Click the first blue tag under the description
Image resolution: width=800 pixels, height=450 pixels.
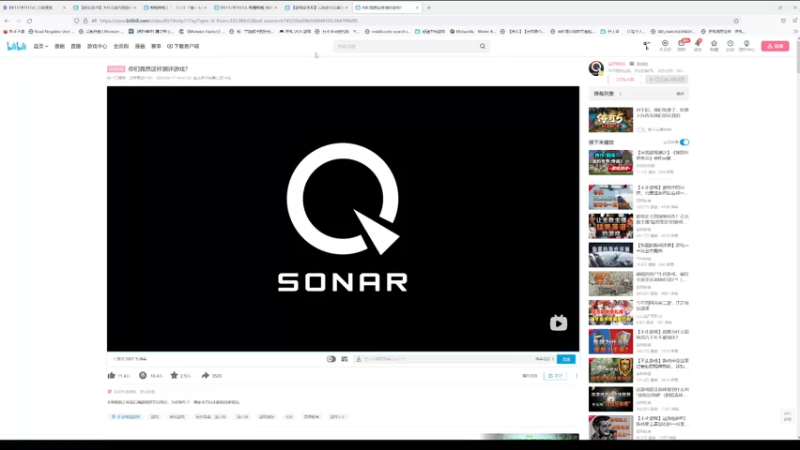(x=126, y=417)
